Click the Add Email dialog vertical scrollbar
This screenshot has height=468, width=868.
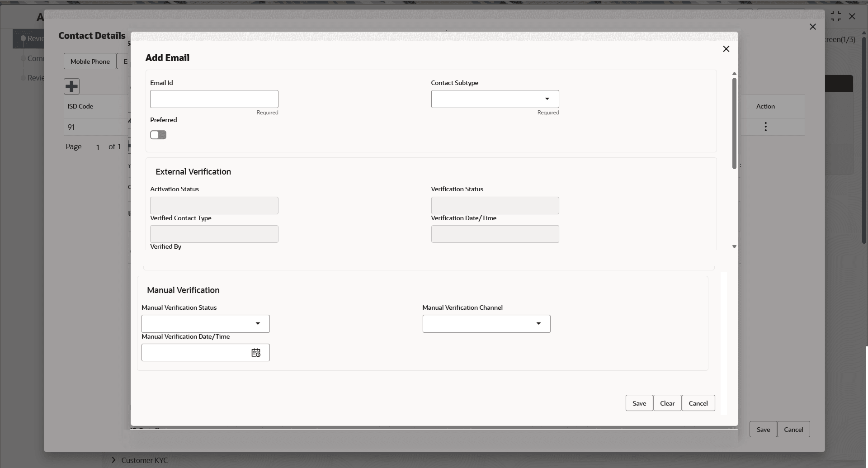click(734, 123)
